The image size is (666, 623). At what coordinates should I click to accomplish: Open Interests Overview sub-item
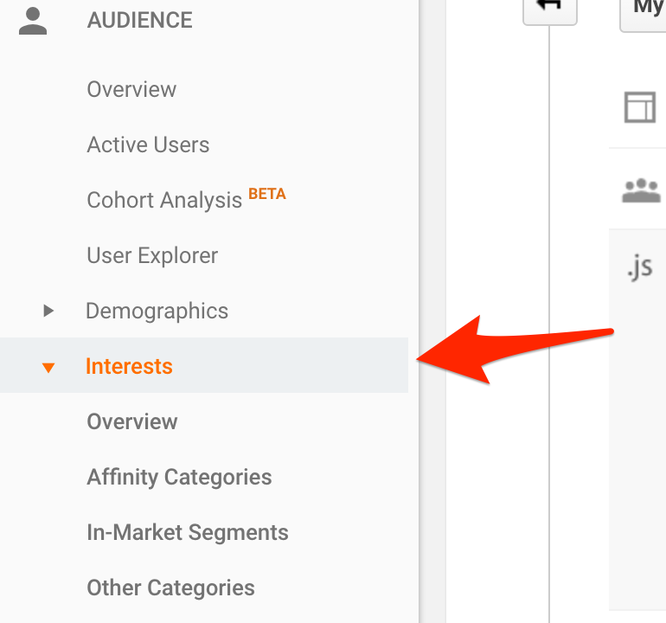[x=132, y=422]
